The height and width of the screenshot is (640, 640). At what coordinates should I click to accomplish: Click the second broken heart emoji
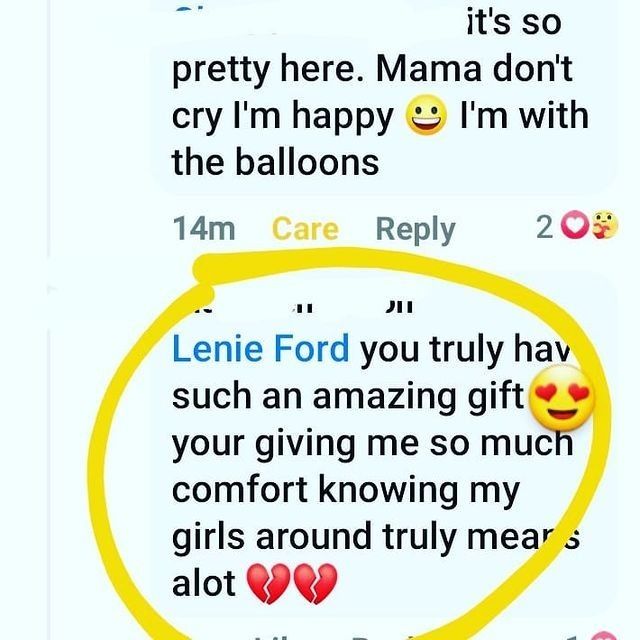(316, 583)
